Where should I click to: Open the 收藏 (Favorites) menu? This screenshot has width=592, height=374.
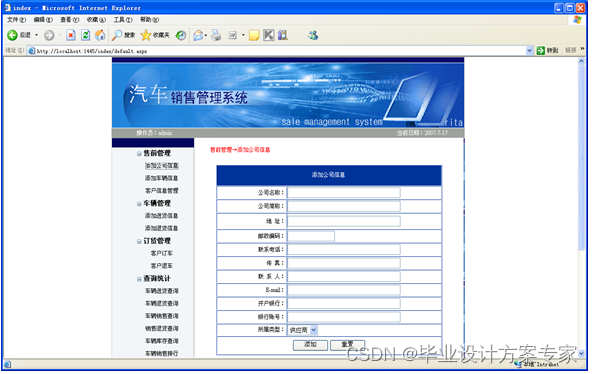point(96,20)
